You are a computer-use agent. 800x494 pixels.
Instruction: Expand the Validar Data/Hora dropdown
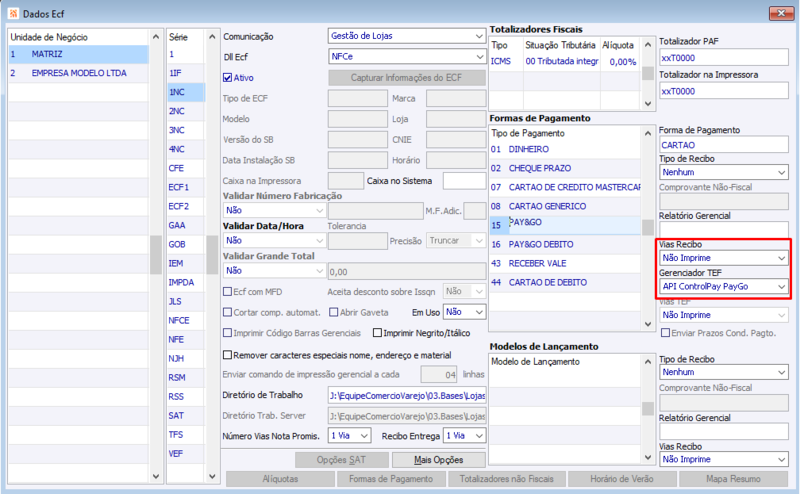(274, 240)
